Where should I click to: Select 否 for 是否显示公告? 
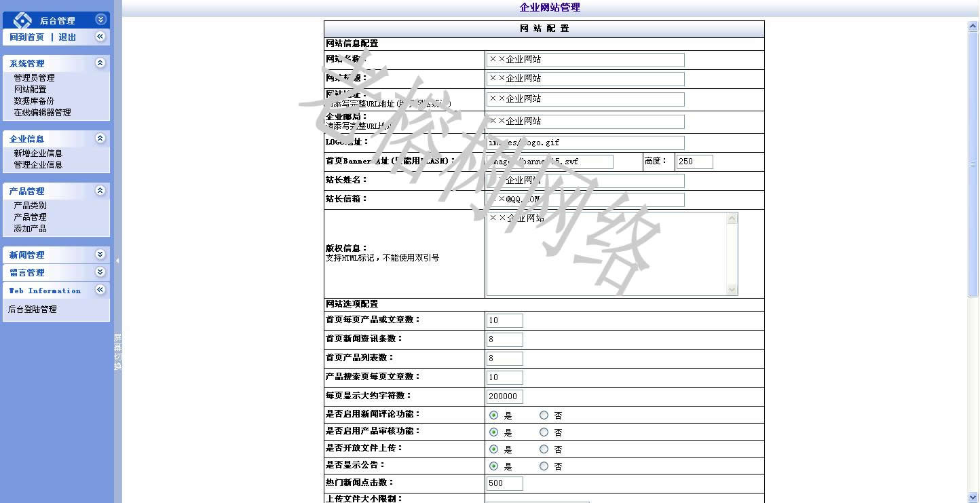(x=544, y=466)
